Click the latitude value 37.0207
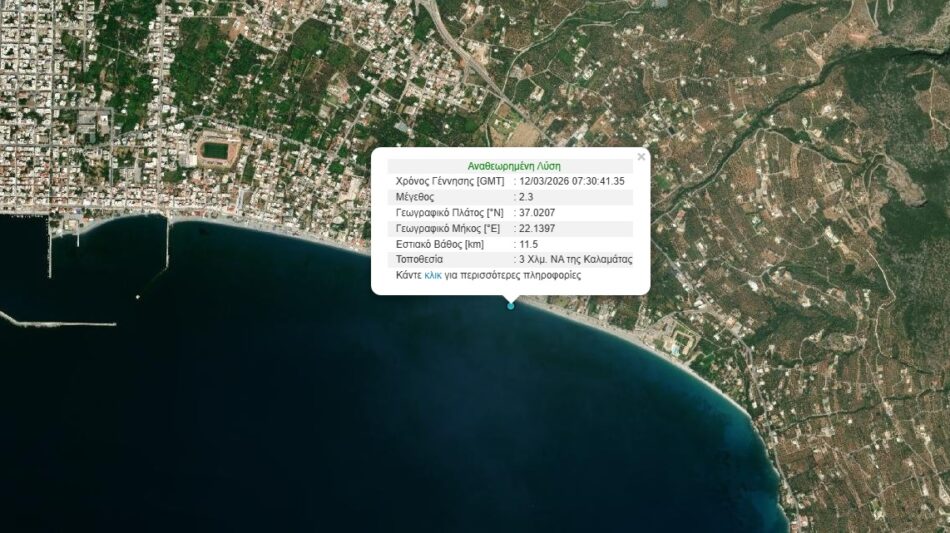The width and height of the screenshot is (950, 533). [x=537, y=212]
